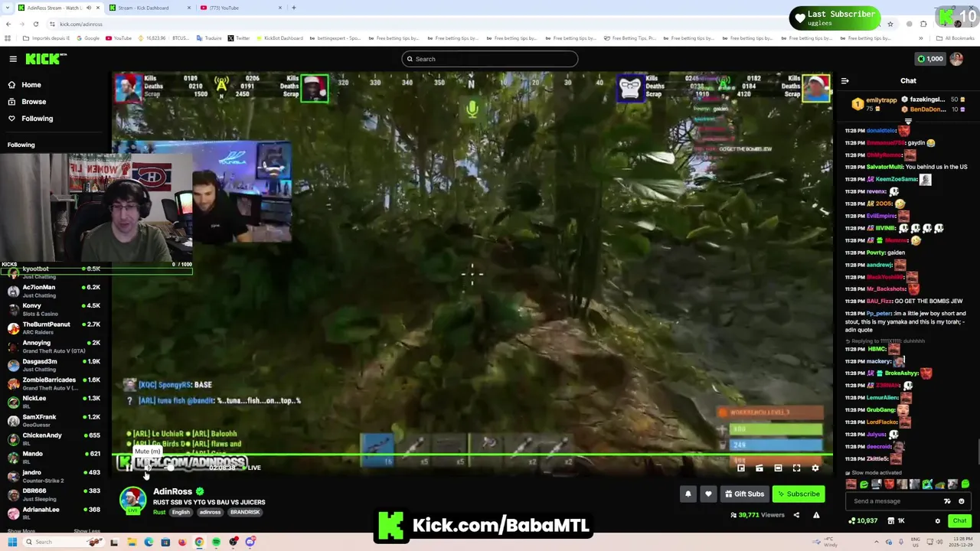Insert first quick emote in chat bar
Viewport: 980px width, 551px height.
click(851, 484)
